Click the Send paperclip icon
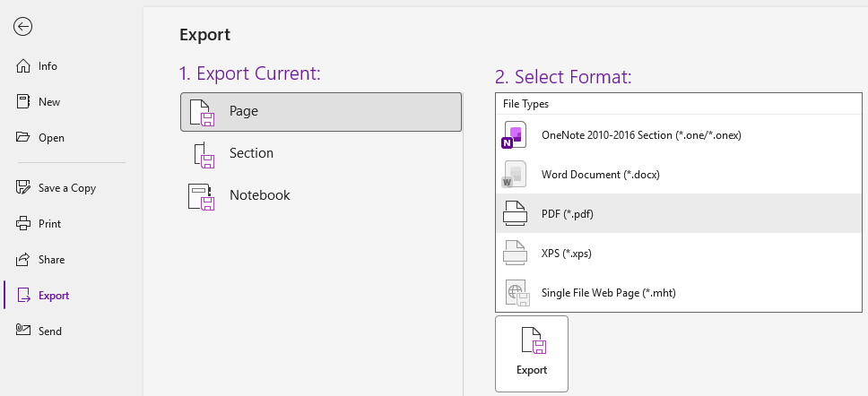This screenshot has width=868, height=396. click(x=23, y=331)
